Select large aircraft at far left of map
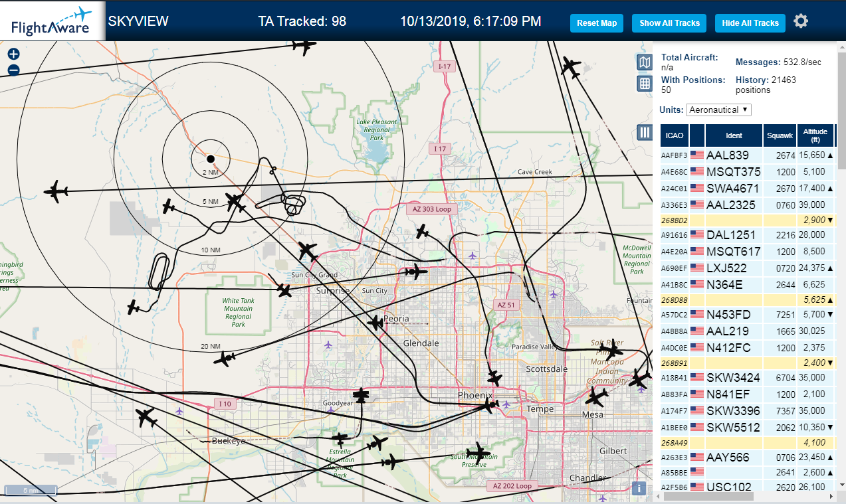The width and height of the screenshot is (846, 504). [56, 192]
